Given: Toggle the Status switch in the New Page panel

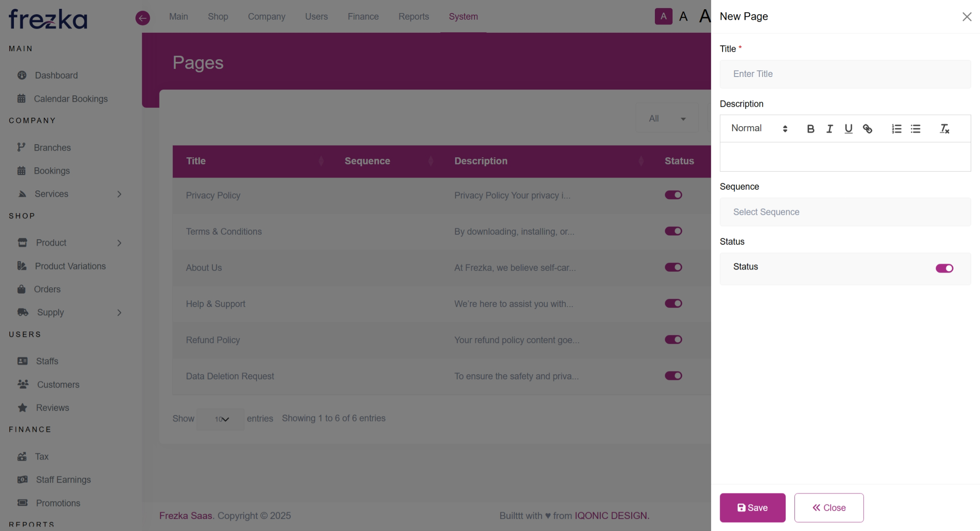Looking at the screenshot, I should click(x=944, y=268).
